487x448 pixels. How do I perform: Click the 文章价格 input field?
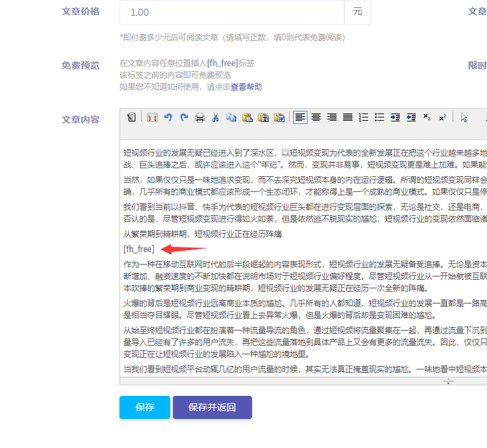click(x=232, y=13)
